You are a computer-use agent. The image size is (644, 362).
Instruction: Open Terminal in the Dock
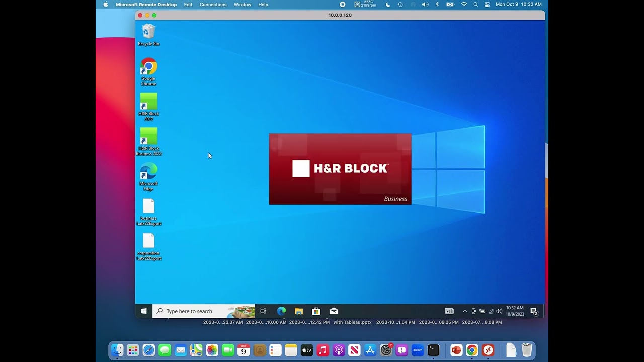point(433,350)
